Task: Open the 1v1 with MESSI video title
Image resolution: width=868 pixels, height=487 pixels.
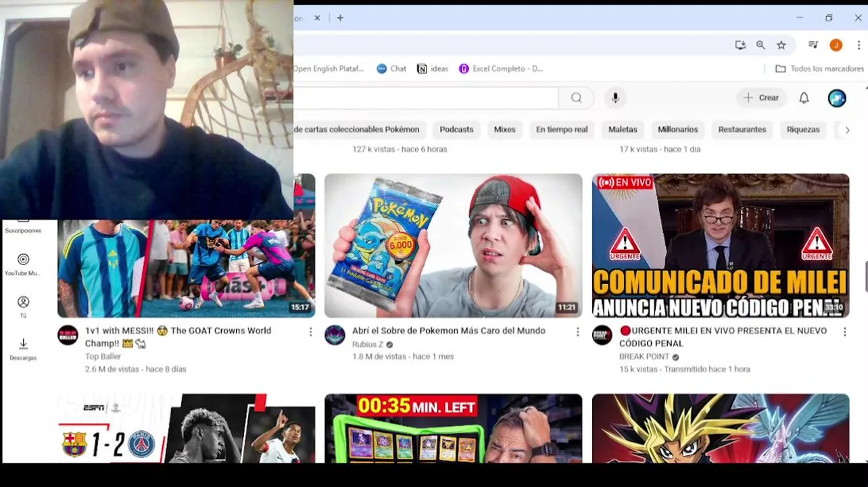Action: [x=178, y=337]
